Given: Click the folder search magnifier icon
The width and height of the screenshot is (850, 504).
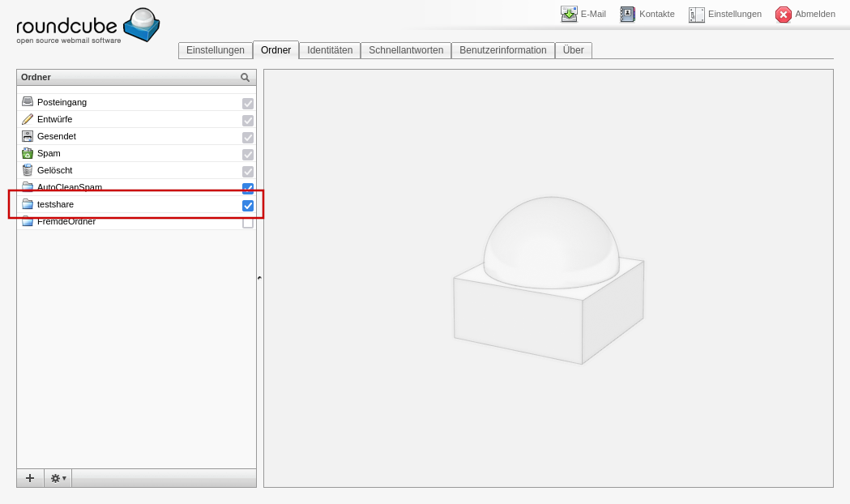Looking at the screenshot, I should 245,78.
